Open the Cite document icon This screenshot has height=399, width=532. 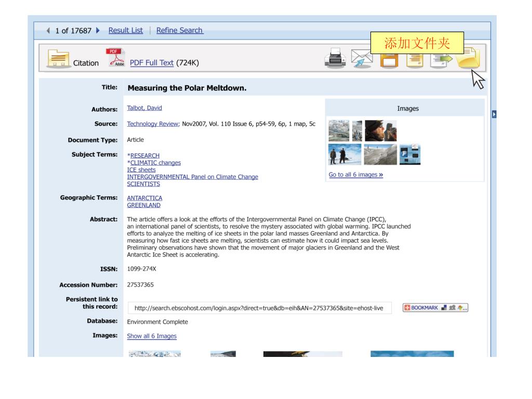(x=415, y=61)
